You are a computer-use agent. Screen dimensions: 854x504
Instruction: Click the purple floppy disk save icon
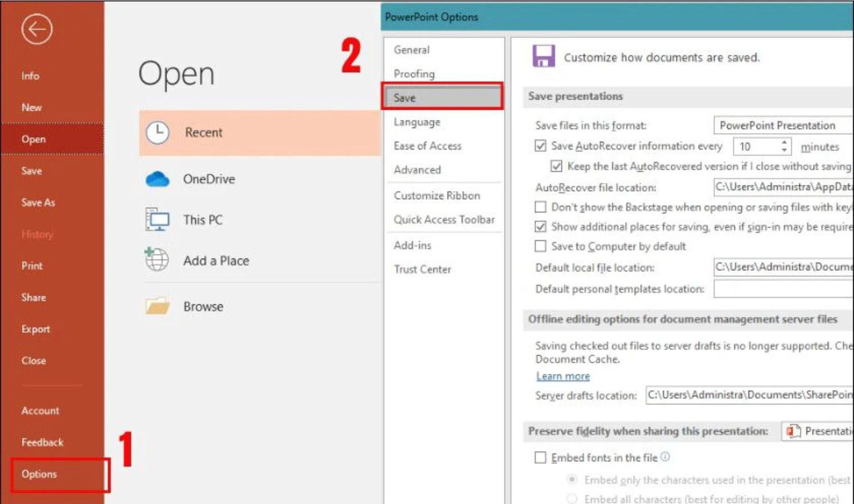click(544, 56)
